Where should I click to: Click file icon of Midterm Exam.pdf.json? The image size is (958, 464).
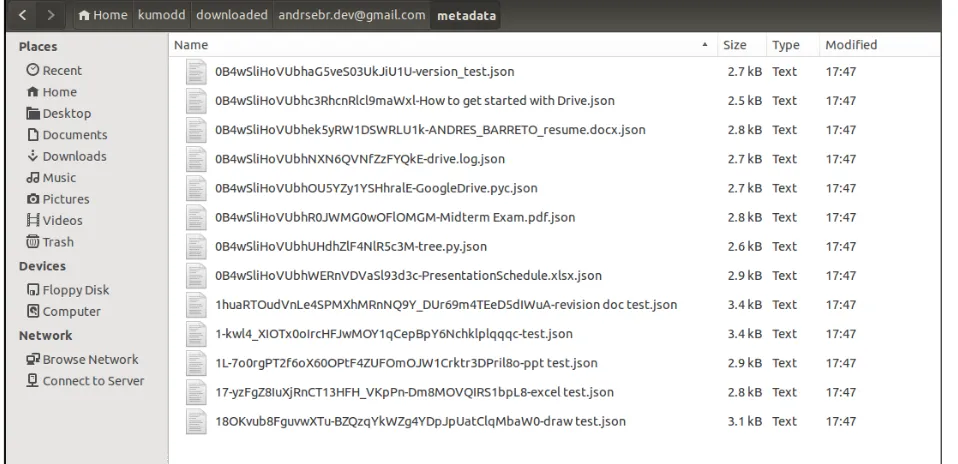coord(197,218)
